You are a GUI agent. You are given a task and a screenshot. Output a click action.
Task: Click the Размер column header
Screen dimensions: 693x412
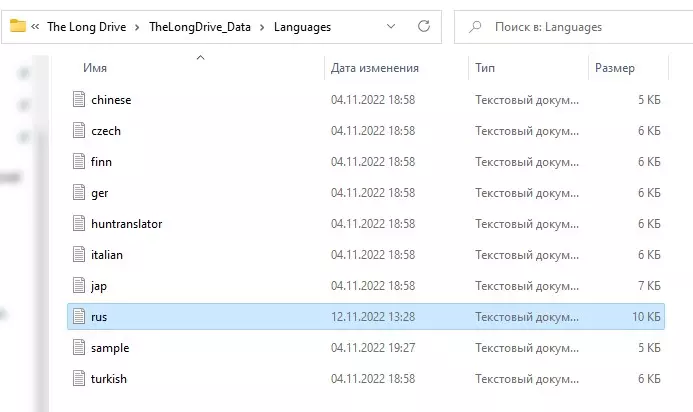tap(615, 68)
